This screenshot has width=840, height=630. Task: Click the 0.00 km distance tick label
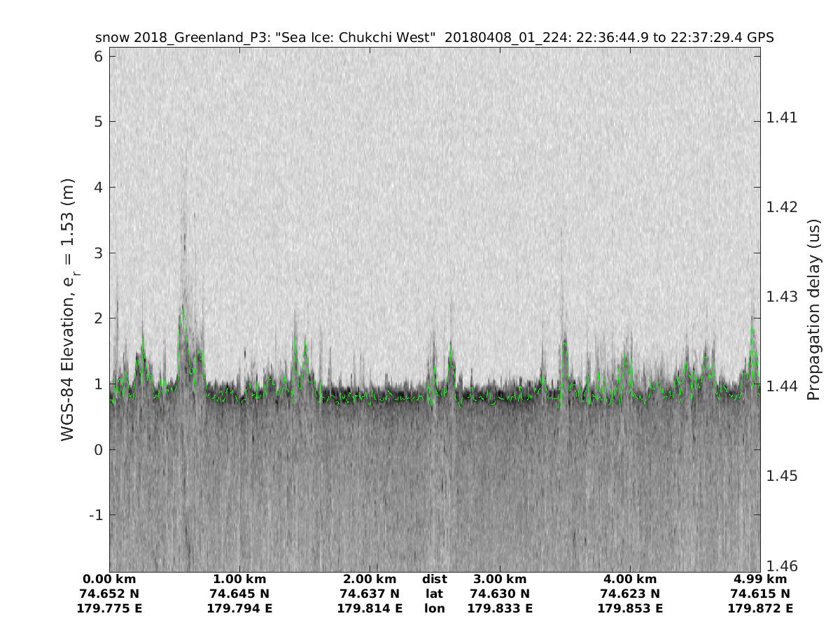click(x=109, y=580)
